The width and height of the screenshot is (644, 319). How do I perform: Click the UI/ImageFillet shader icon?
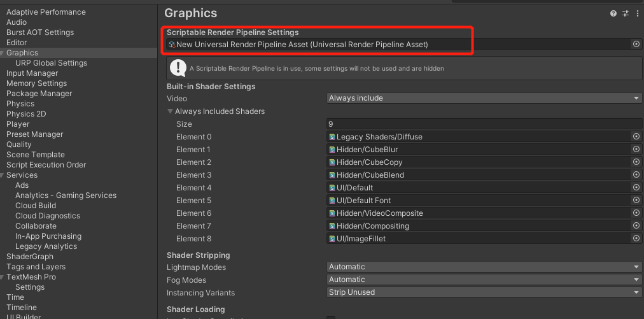coord(332,239)
